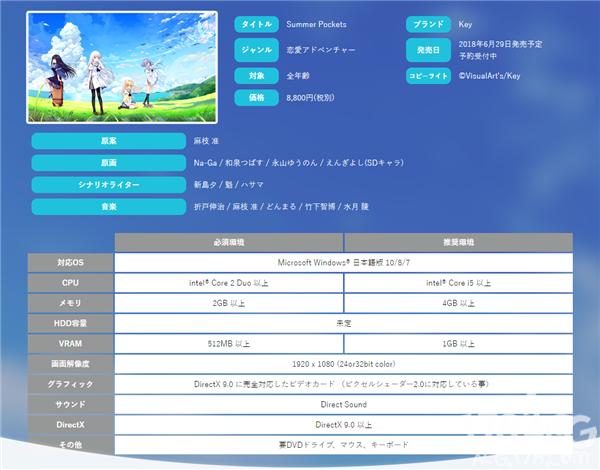
Task: Click the 対象 label badge
Action: (256, 76)
